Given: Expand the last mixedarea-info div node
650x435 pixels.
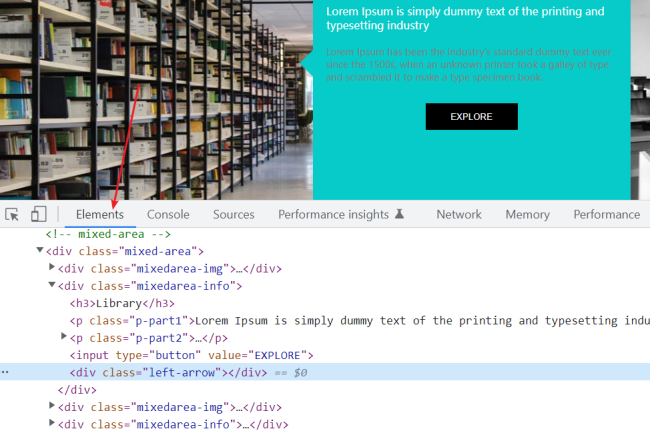Looking at the screenshot, I should point(52,423).
